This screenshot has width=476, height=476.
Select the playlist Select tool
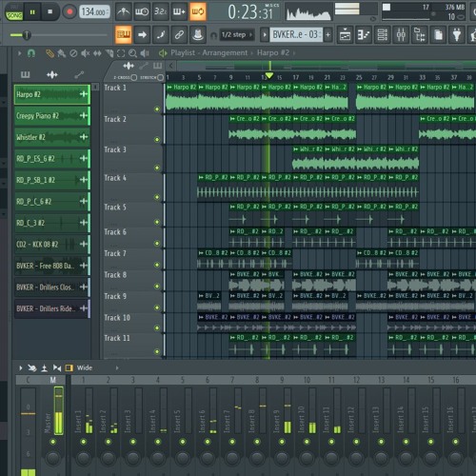(x=121, y=53)
